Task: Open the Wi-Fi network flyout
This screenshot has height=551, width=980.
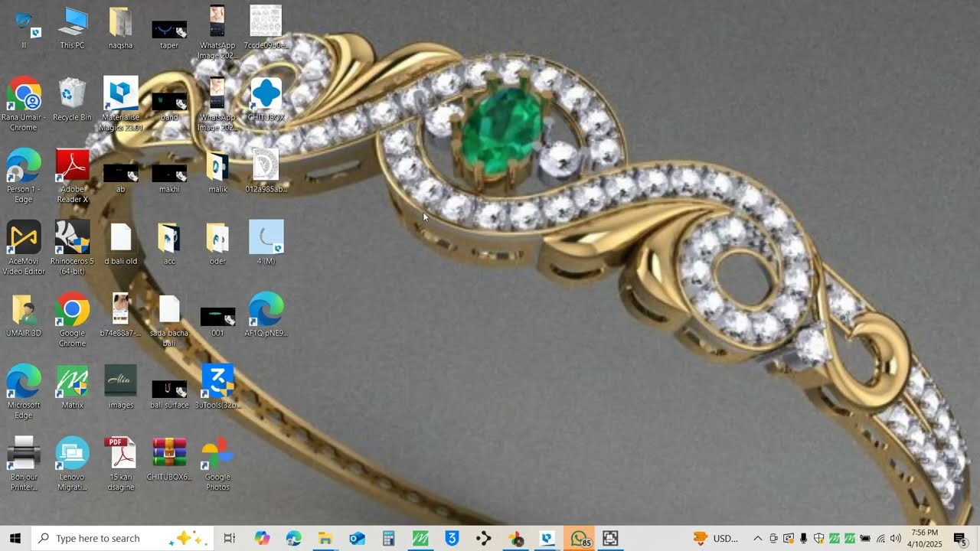Action: [x=880, y=538]
